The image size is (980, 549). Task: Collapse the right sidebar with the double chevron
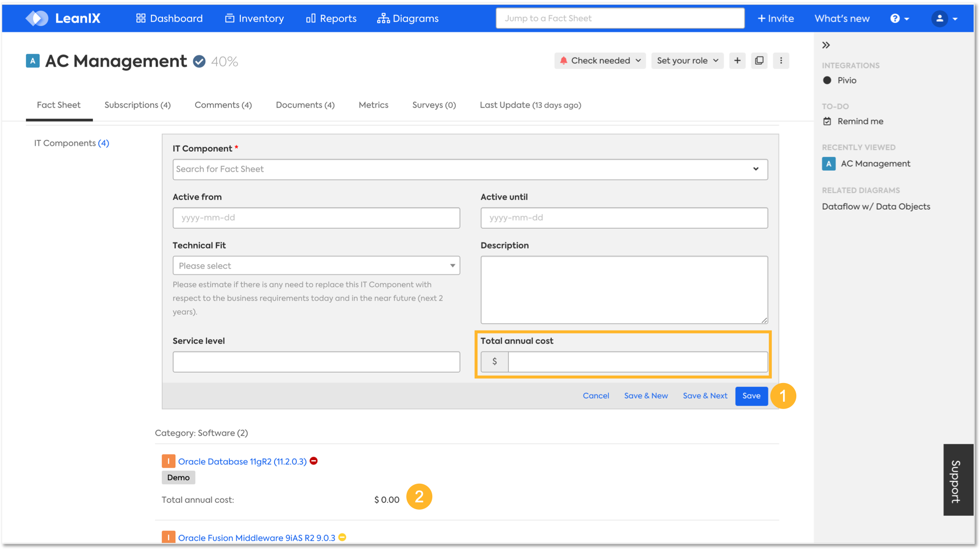point(826,45)
